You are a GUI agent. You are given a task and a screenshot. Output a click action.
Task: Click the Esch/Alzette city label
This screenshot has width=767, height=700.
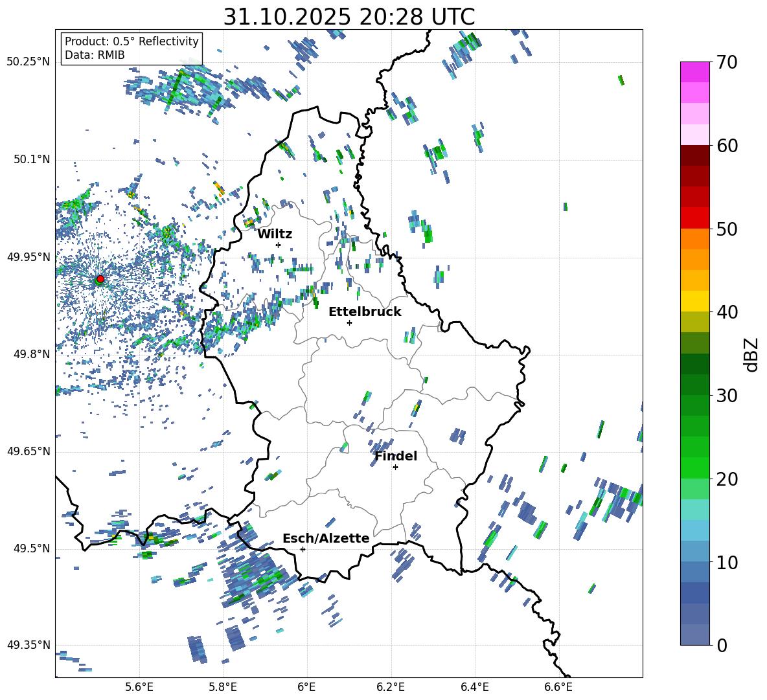click(326, 538)
